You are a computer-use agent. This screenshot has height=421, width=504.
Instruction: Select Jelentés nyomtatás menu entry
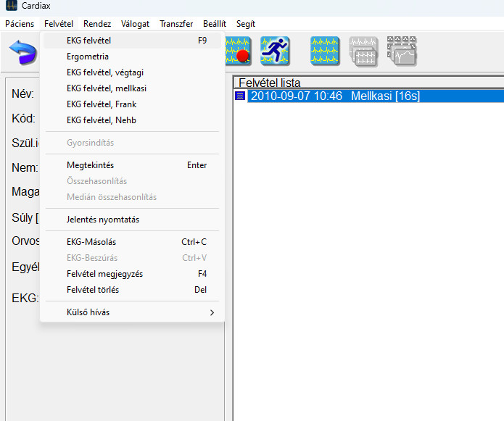pyautogui.click(x=132, y=220)
